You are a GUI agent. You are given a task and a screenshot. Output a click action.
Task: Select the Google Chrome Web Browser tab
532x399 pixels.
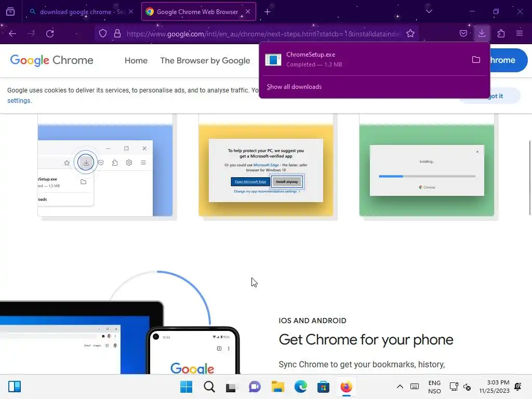pyautogui.click(x=198, y=12)
